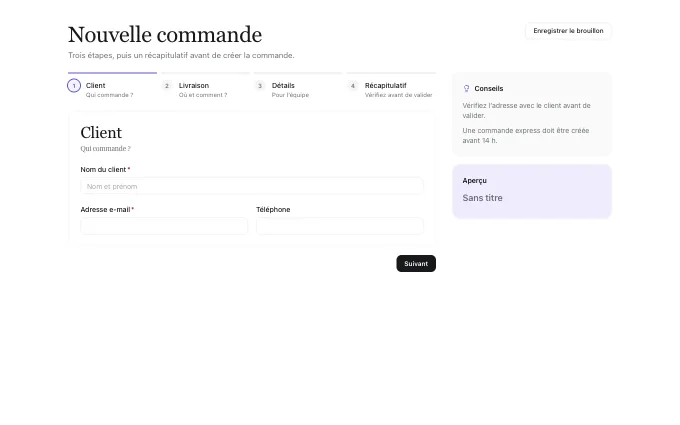Click the lightbulb Conseils icon
Viewport: 680px width, 425px height.
tap(467, 88)
